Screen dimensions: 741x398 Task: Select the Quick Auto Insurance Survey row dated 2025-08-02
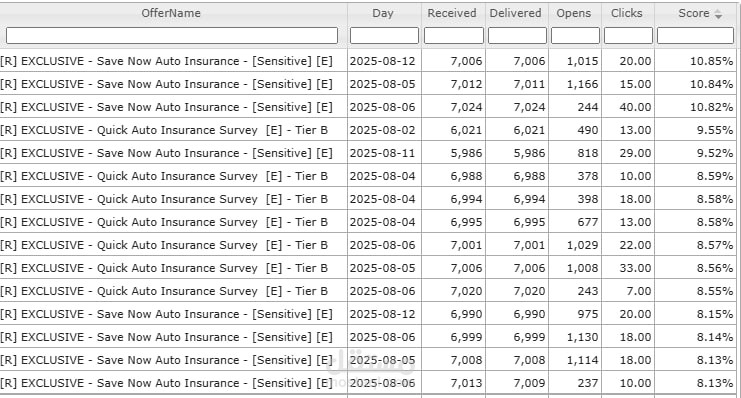click(x=368, y=130)
